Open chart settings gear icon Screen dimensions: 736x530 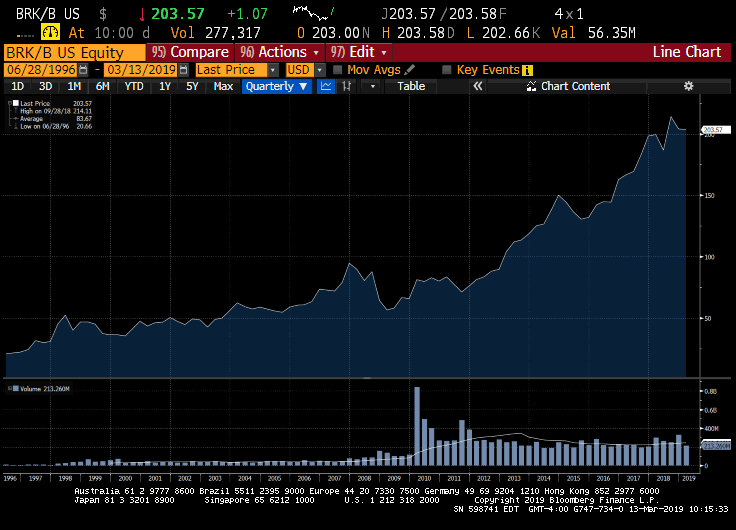[x=688, y=86]
